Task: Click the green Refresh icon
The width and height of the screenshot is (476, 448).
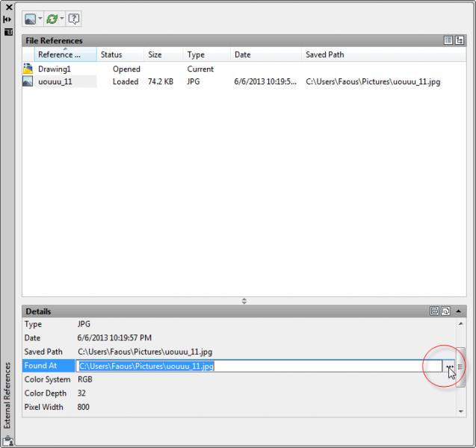Action: pyautogui.click(x=52, y=19)
